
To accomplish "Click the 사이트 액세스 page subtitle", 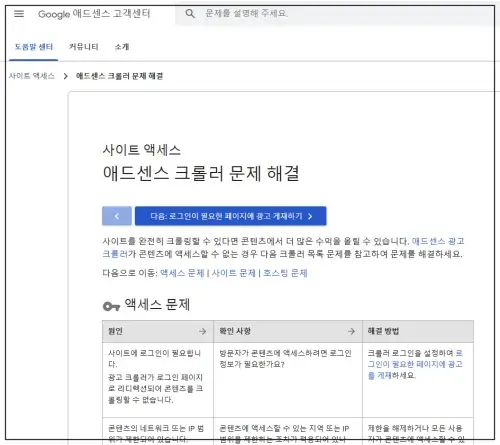I will (142, 150).
